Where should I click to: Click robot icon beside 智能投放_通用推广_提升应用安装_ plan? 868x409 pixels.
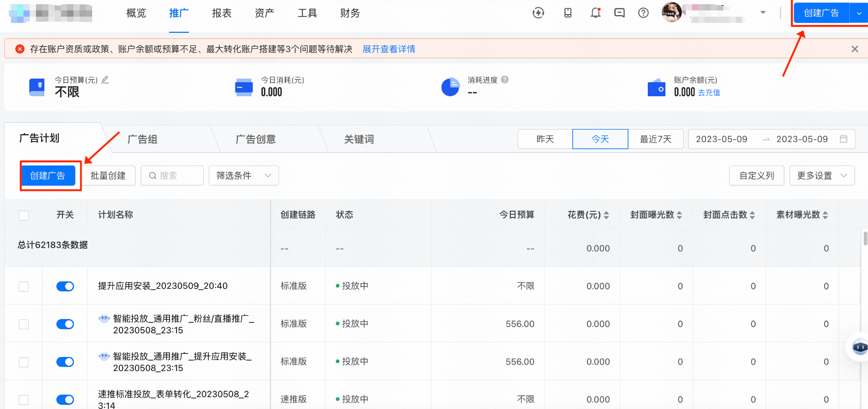coord(104,356)
